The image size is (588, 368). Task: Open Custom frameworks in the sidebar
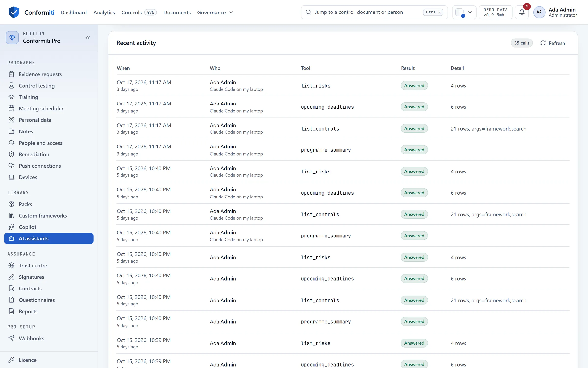click(49, 216)
